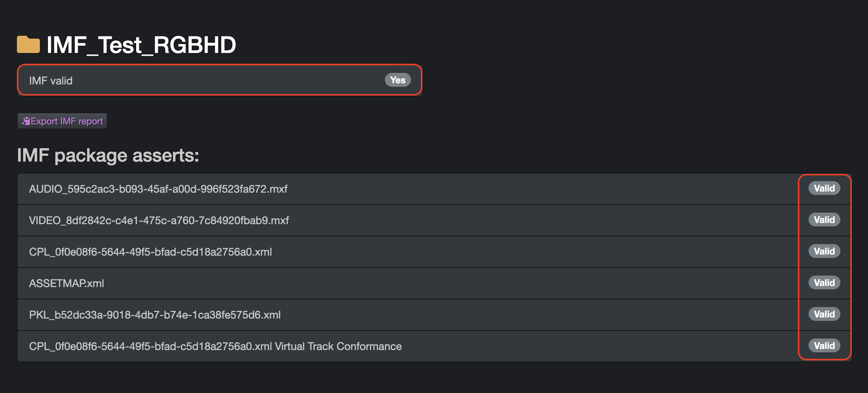Click the Valid badge next to ASSETMAP.xml
Viewport: 868px width, 393px height.
tap(824, 283)
